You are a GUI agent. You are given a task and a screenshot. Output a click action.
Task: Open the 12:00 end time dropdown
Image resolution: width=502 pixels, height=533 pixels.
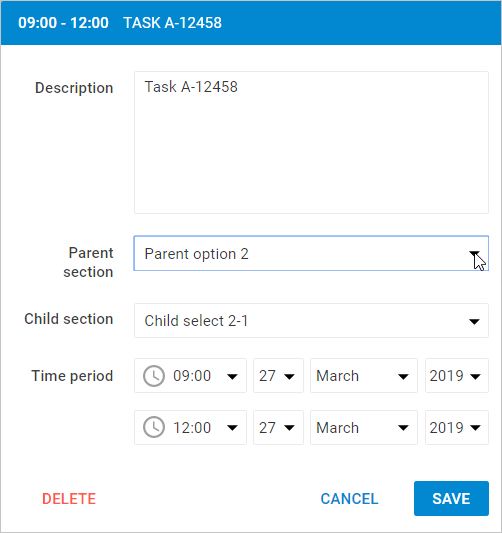coord(190,427)
